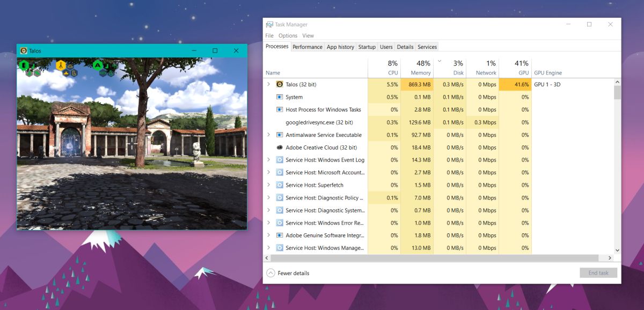This screenshot has width=644, height=310.
Task: Click the System process icon
Action: tap(280, 97)
